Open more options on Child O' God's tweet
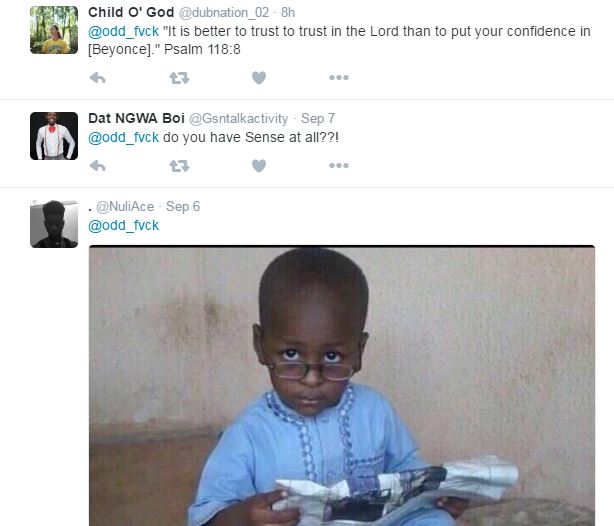The width and height of the screenshot is (614, 526). click(339, 78)
